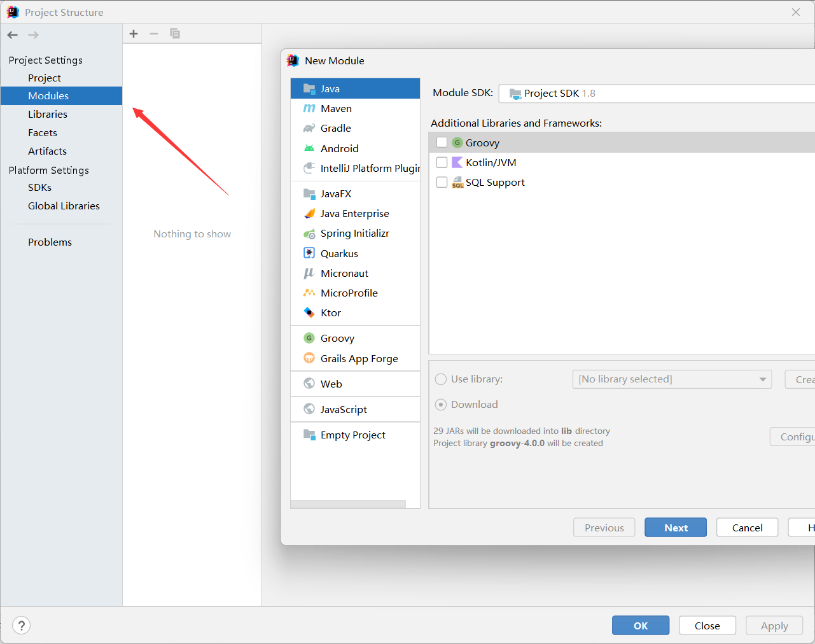Open Artifacts settings page
Screen dimensions: 815x644
[61, 151]
